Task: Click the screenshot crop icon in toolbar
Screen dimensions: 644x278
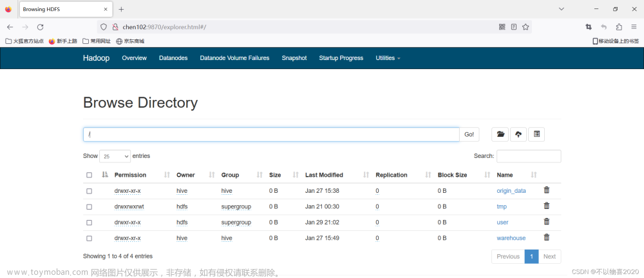Action: pos(589,26)
